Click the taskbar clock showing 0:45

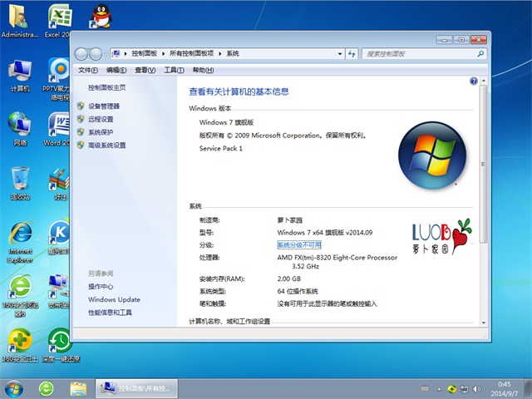tap(505, 389)
